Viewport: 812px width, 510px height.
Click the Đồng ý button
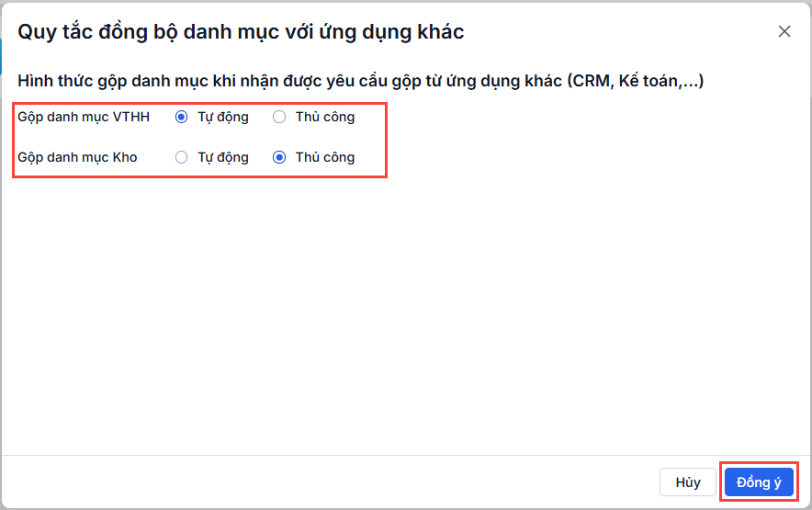(758, 482)
